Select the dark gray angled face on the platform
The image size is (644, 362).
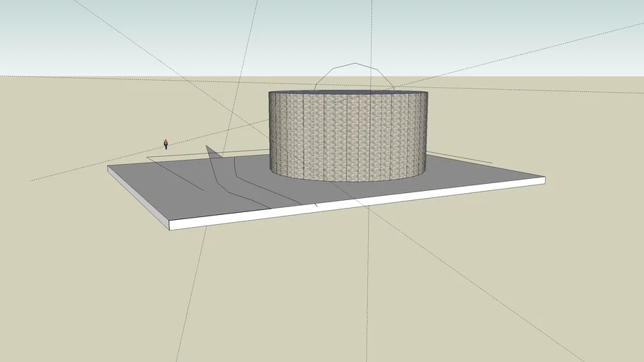tap(215, 170)
